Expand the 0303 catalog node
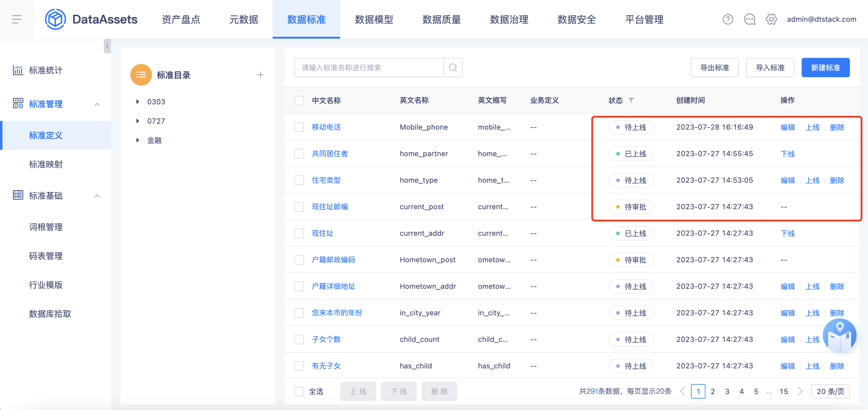The height and width of the screenshot is (410, 868). coord(138,101)
